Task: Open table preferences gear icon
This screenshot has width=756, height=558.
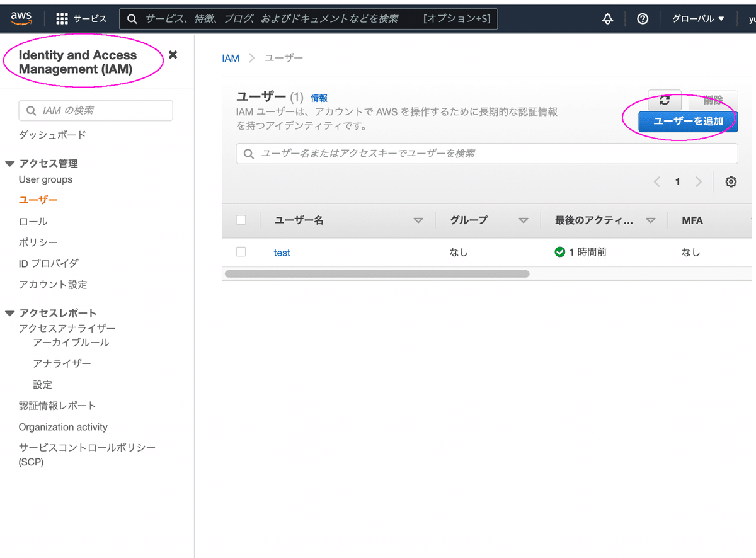Action: pos(731,182)
